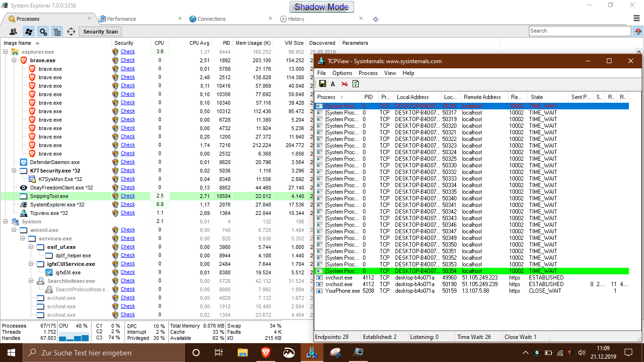The image size is (644, 362).
Task: Toggle the tree view mode icon
Action: [x=57, y=32]
